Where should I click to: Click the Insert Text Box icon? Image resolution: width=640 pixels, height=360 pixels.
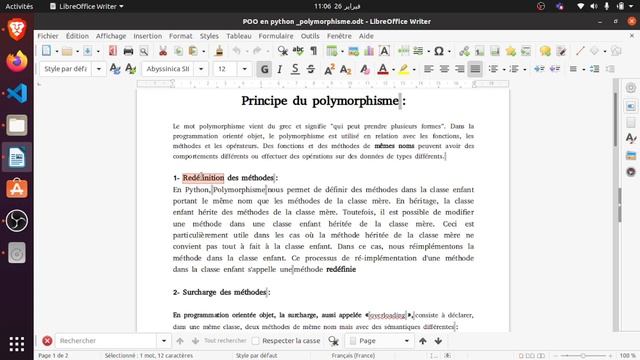pyautogui.click(x=384, y=51)
